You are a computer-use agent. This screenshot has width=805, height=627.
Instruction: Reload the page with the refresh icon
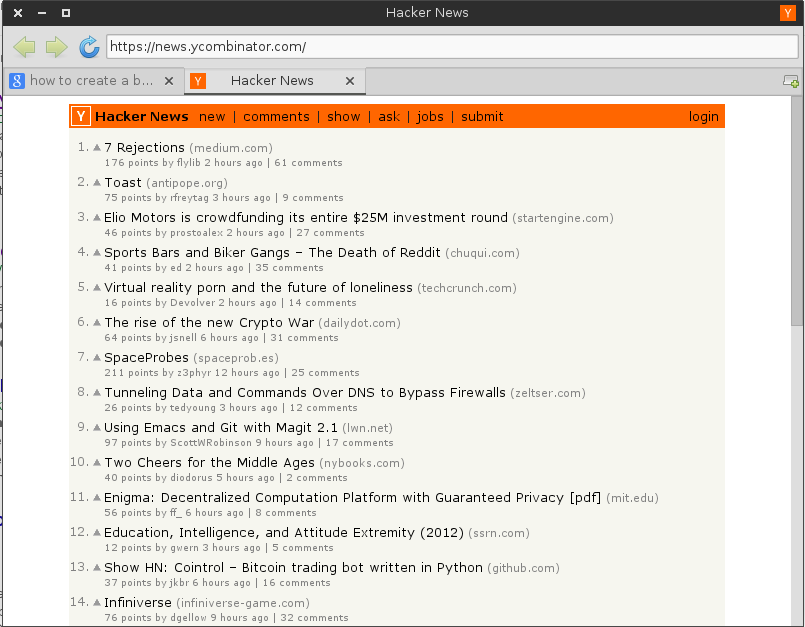89,47
